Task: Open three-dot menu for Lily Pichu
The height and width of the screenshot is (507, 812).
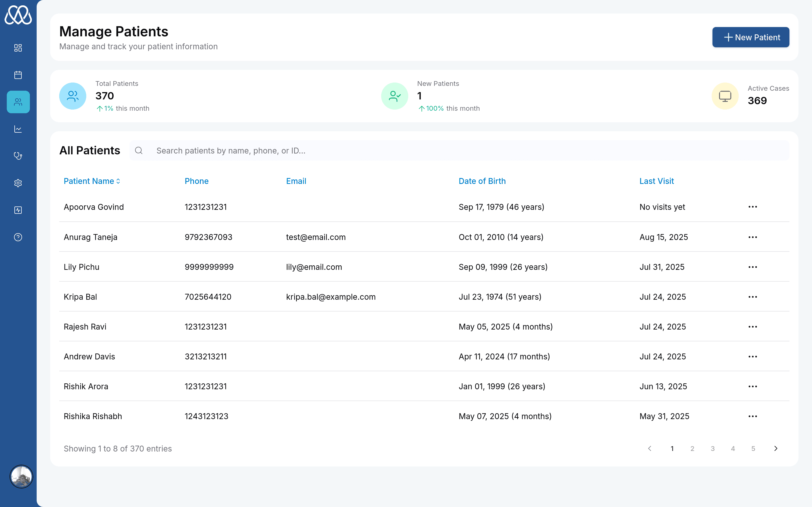Action: (x=752, y=267)
